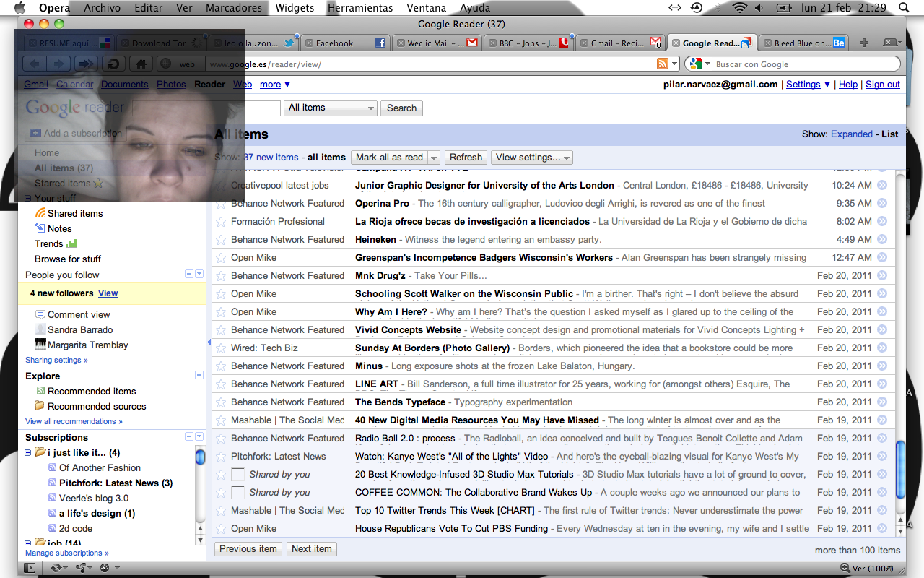The height and width of the screenshot is (578, 924).
Task: Open Mark all as read dropdown arrow
Action: (x=433, y=158)
